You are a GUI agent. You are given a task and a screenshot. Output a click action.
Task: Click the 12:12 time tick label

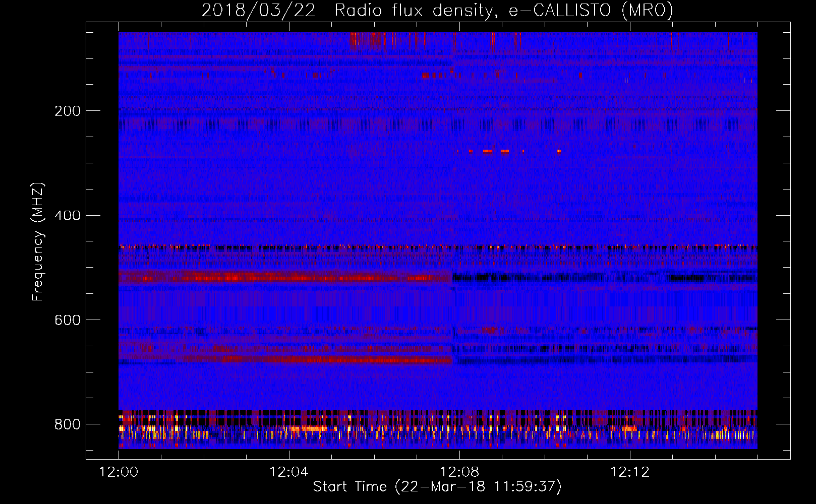pos(630,472)
